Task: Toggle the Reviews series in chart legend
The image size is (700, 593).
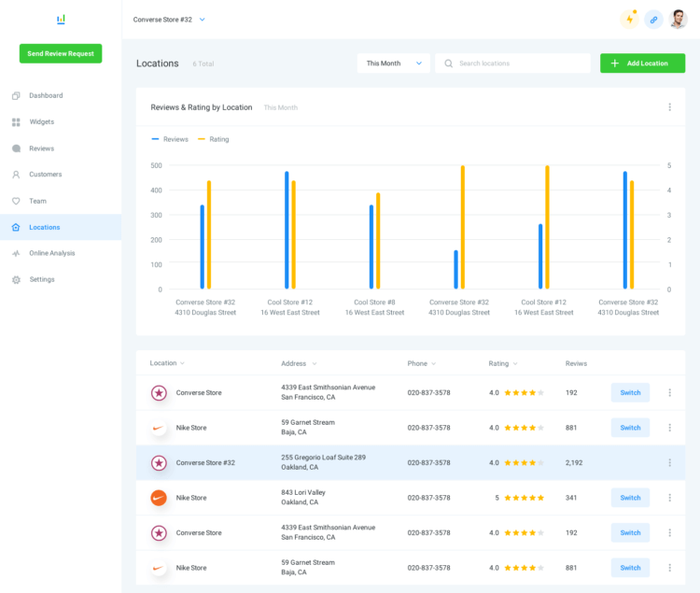Action: point(170,139)
